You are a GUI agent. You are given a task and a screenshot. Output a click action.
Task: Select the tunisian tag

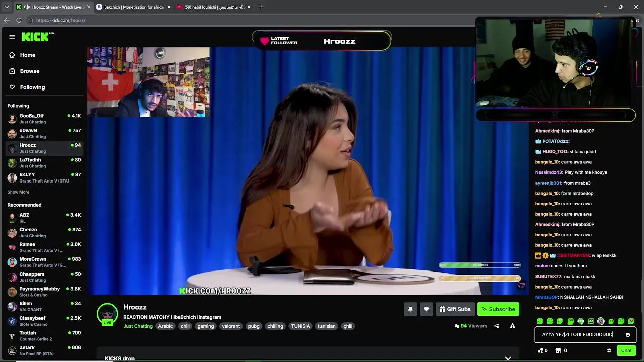pos(327,326)
